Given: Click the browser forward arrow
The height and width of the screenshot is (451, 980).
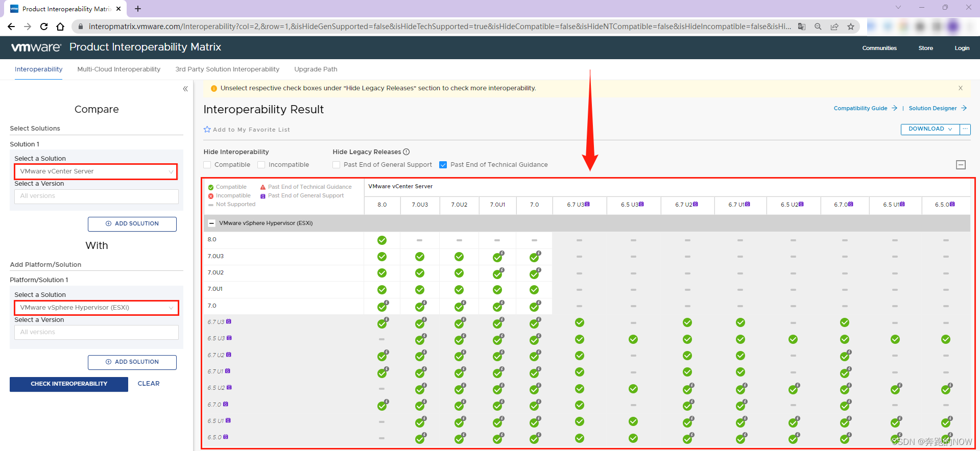Looking at the screenshot, I should [x=28, y=27].
